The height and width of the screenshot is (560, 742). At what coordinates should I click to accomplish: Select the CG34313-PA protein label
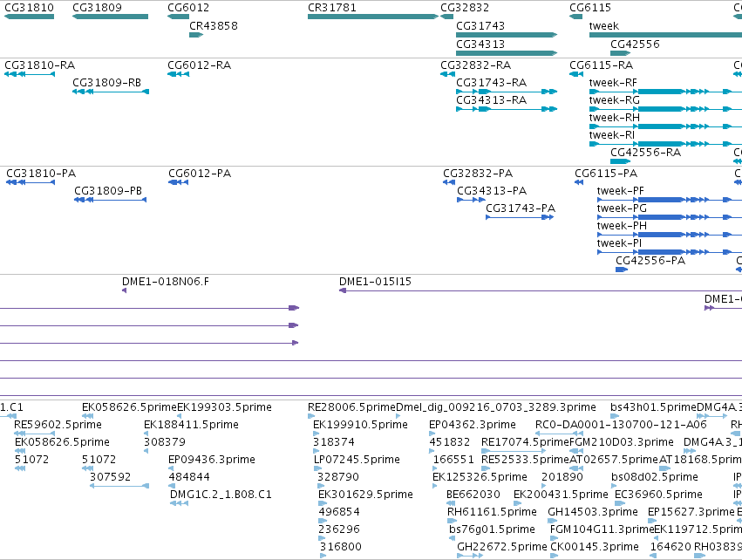click(492, 191)
